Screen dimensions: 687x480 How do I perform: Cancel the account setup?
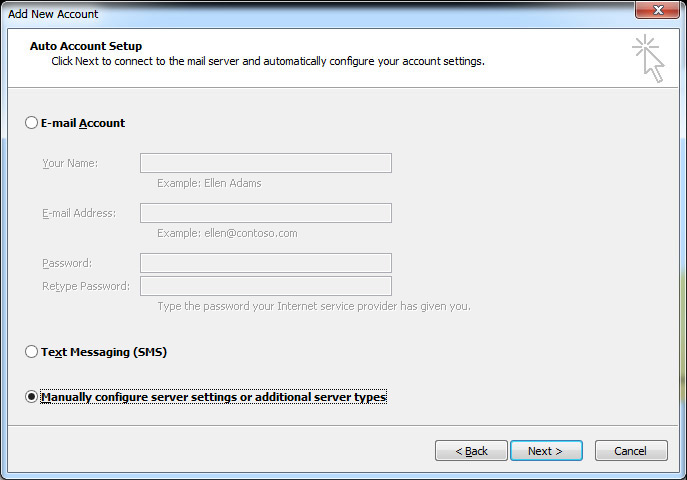[631, 451]
